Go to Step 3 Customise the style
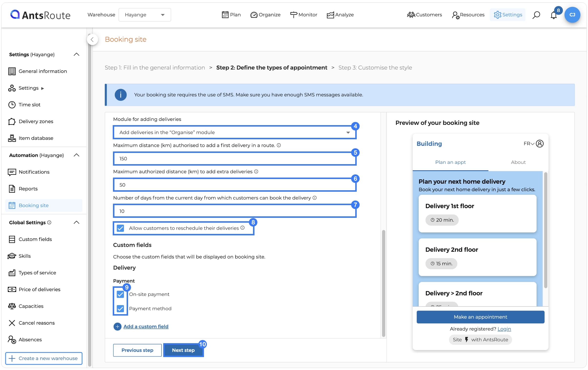The image size is (588, 370). coord(375,68)
